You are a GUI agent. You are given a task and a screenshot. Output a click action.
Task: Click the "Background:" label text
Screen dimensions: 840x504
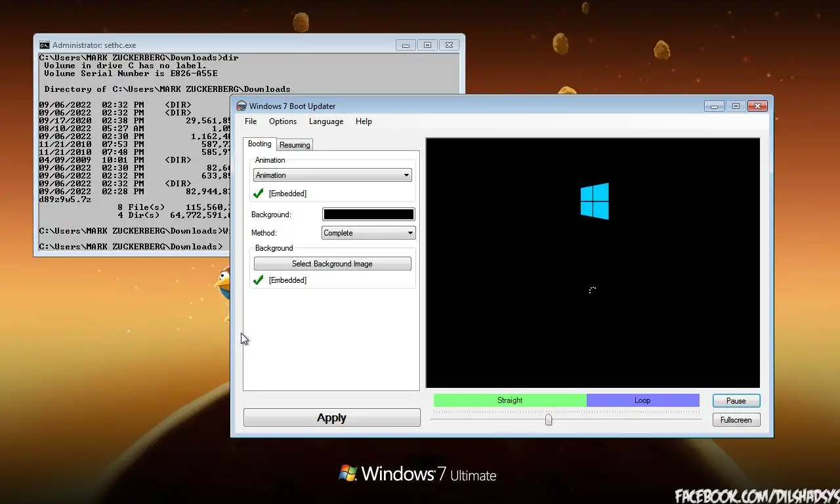[271, 215]
